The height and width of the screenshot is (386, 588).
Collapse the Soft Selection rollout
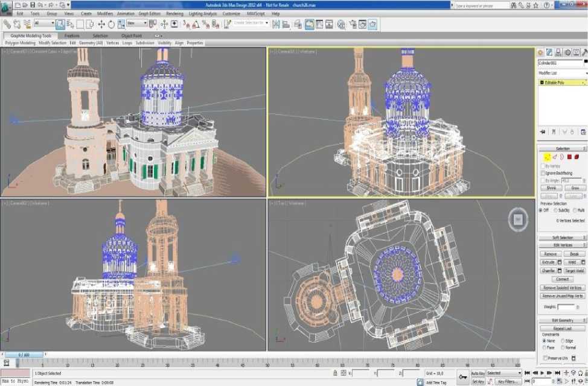[x=562, y=238]
